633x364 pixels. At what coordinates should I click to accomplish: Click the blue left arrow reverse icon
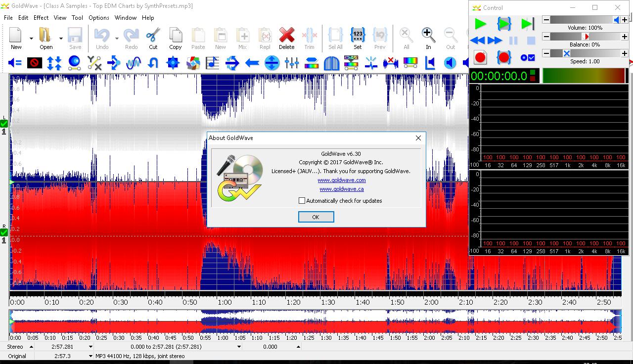coord(252,63)
